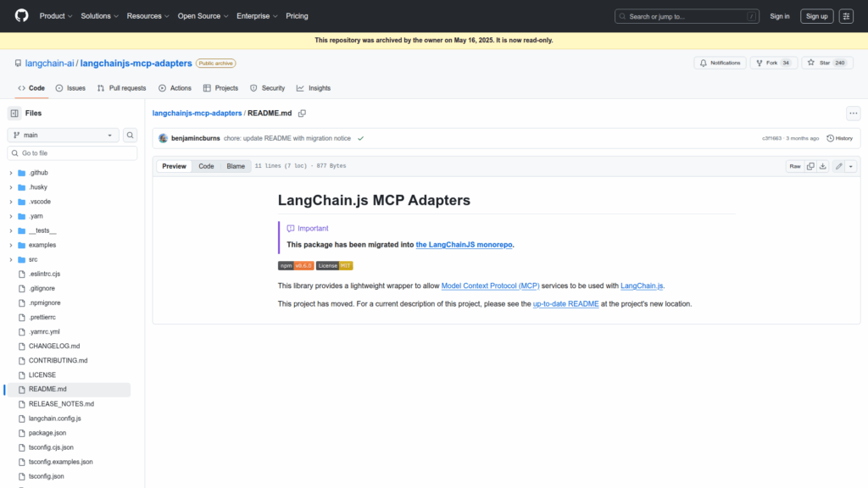868x488 pixels.
Task: Click the GitHub logo icon
Action: click(x=21, y=16)
